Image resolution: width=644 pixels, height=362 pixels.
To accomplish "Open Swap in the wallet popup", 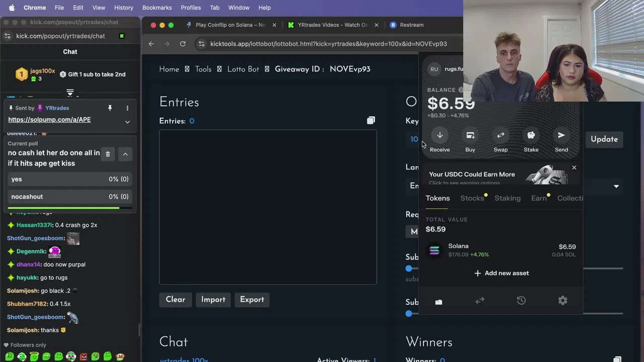I will pos(501,135).
